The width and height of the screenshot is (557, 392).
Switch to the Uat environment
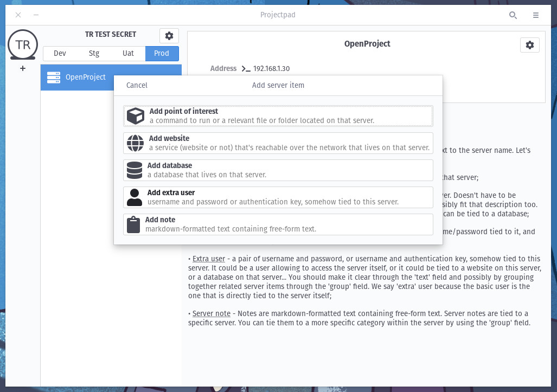coord(128,53)
